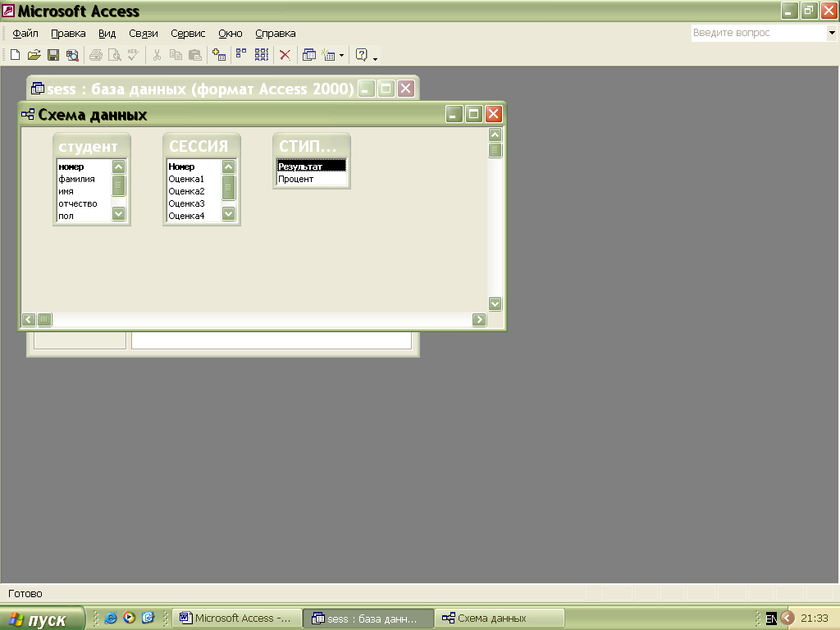Image resolution: width=840 pixels, height=630 pixels.
Task: Open an existing database file
Action: click(34, 55)
